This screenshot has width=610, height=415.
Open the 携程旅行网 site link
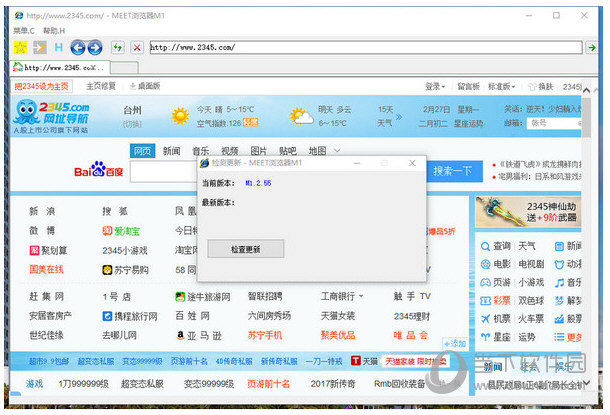[134, 315]
